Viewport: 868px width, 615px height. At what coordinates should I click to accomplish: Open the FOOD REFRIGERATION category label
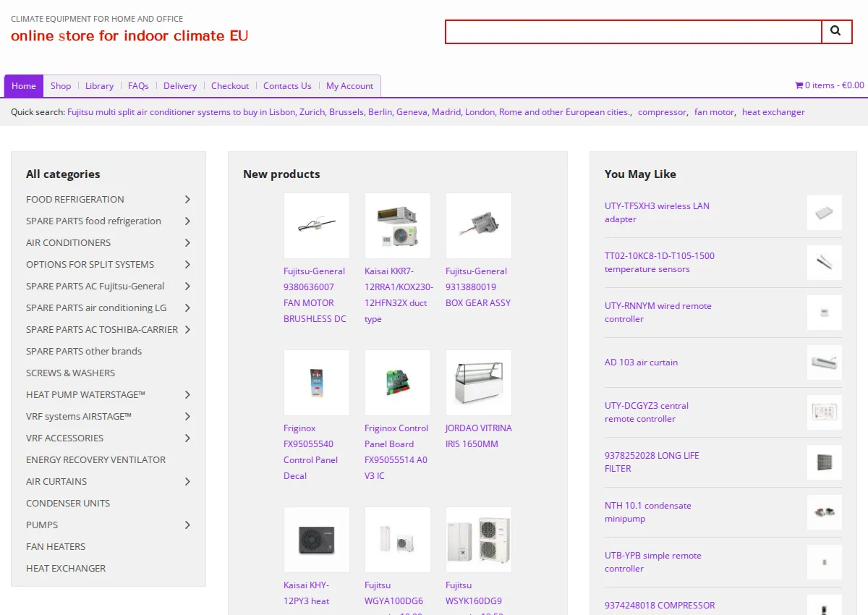(75, 199)
